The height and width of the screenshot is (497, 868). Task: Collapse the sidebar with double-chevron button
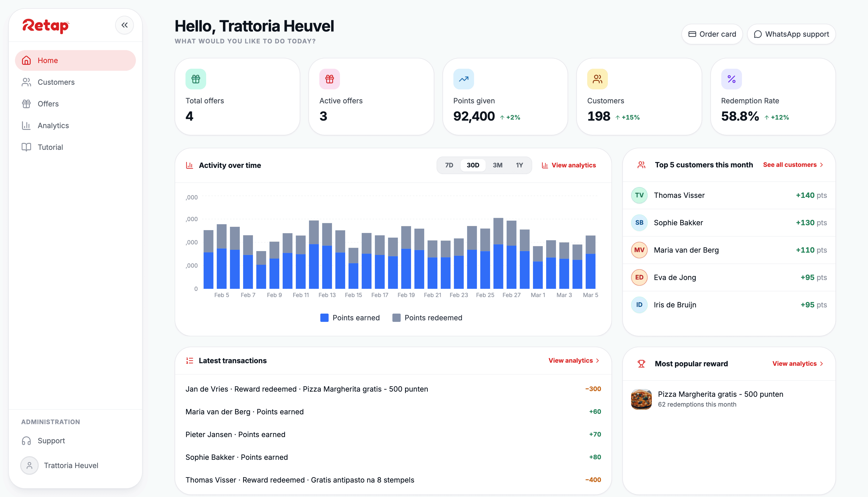click(124, 25)
